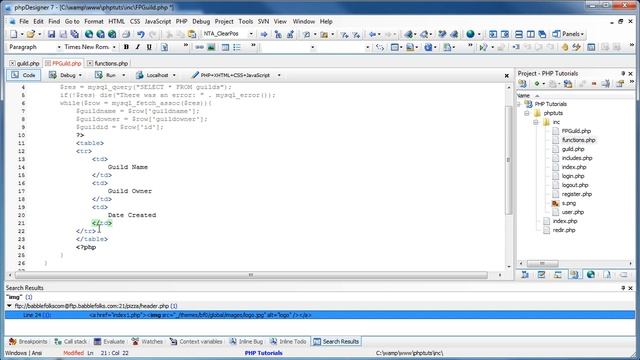Viewport: 640px width, 360px height.
Task: Open the Panels dropdown
Action: pos(568,34)
